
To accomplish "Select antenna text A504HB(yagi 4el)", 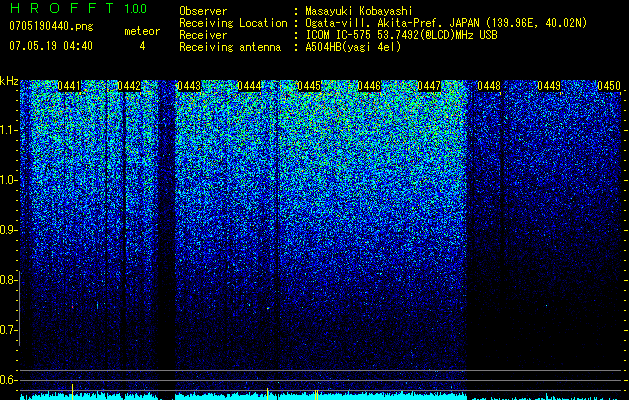I will [353, 47].
